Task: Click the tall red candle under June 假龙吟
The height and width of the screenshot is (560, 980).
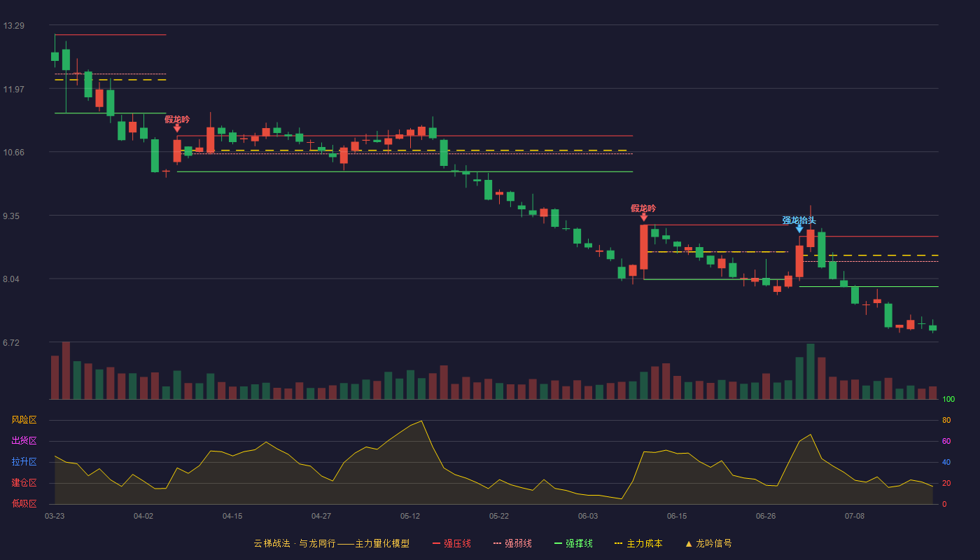Action: 643,246
